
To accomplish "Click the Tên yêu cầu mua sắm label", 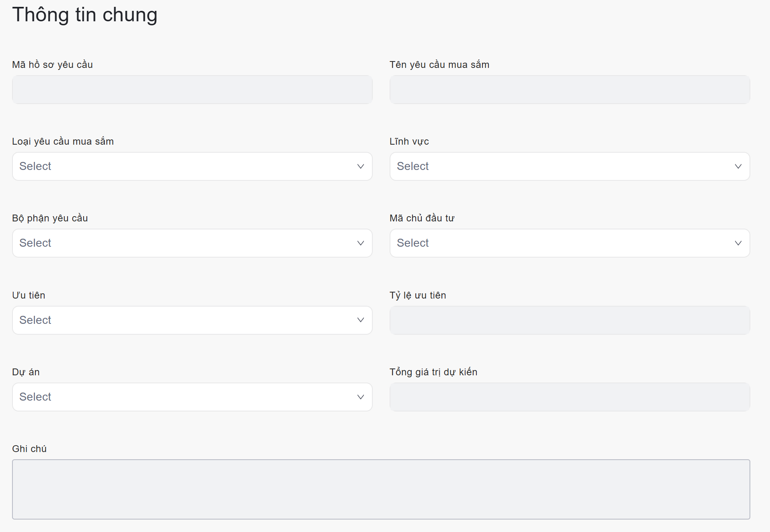I will point(439,65).
